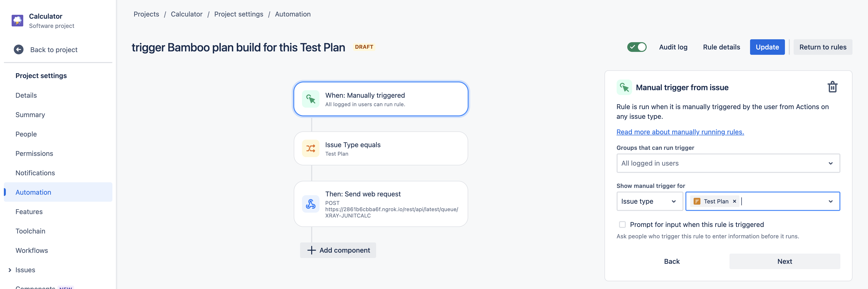
Task: Click the manual trigger cursor icon in the When step
Action: point(310,99)
